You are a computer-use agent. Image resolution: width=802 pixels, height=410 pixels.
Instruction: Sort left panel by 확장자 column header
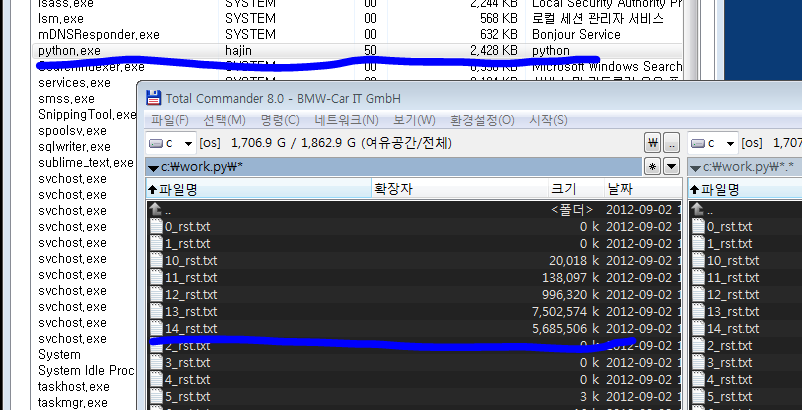(x=459, y=189)
